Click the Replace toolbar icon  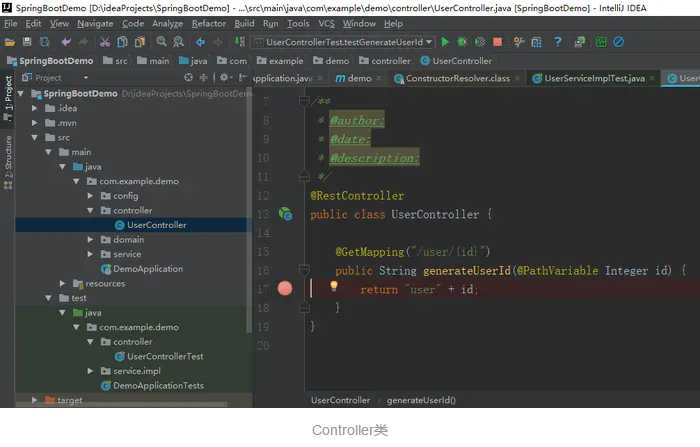[179, 42]
